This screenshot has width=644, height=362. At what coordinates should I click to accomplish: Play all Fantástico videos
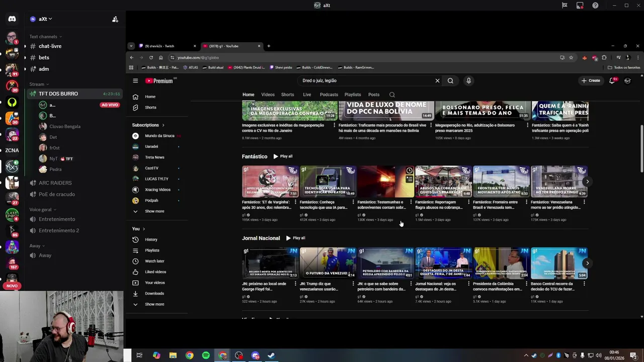283,156
